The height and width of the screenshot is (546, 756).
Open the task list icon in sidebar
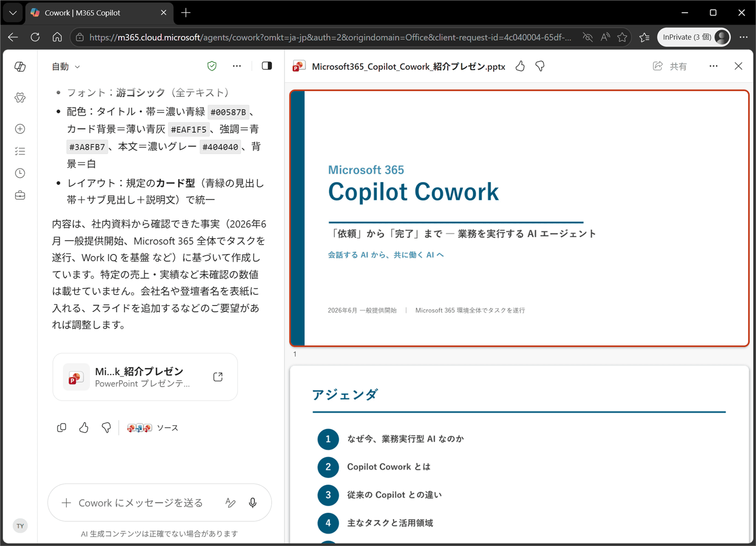click(20, 151)
